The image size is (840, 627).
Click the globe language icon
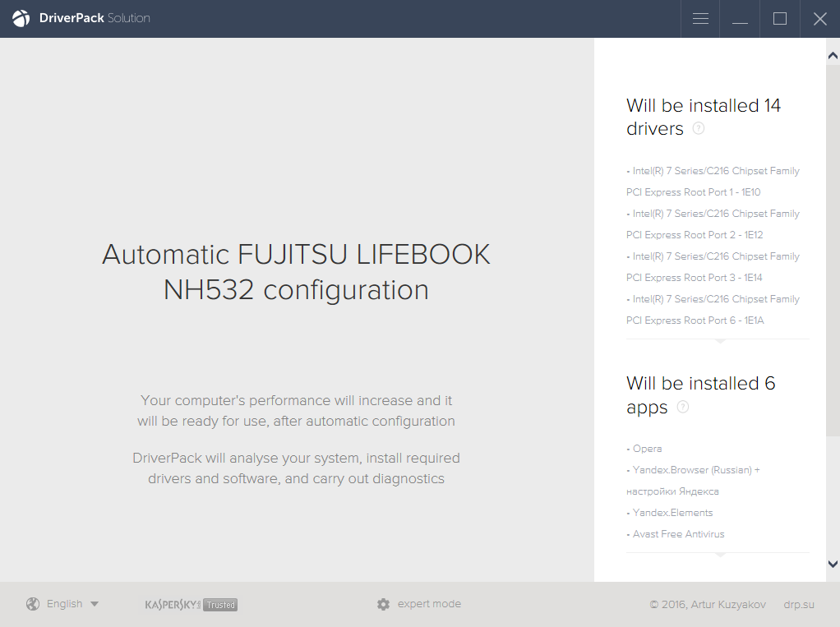[33, 604]
